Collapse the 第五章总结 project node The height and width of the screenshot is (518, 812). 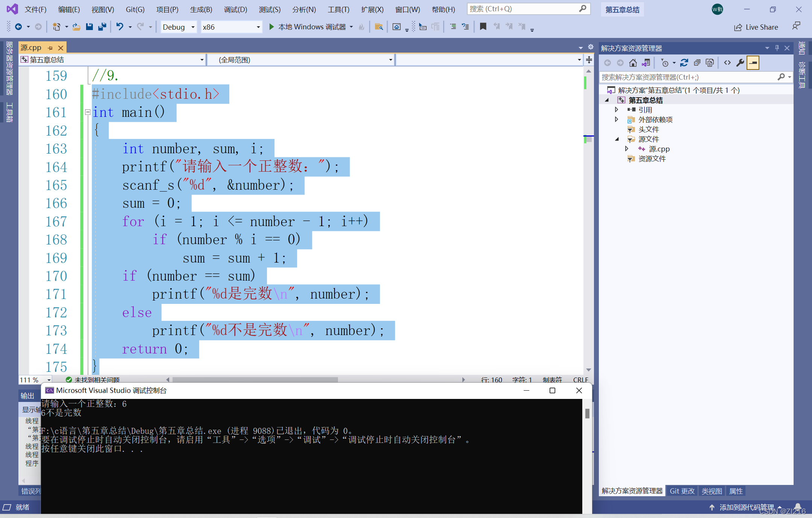click(x=607, y=100)
